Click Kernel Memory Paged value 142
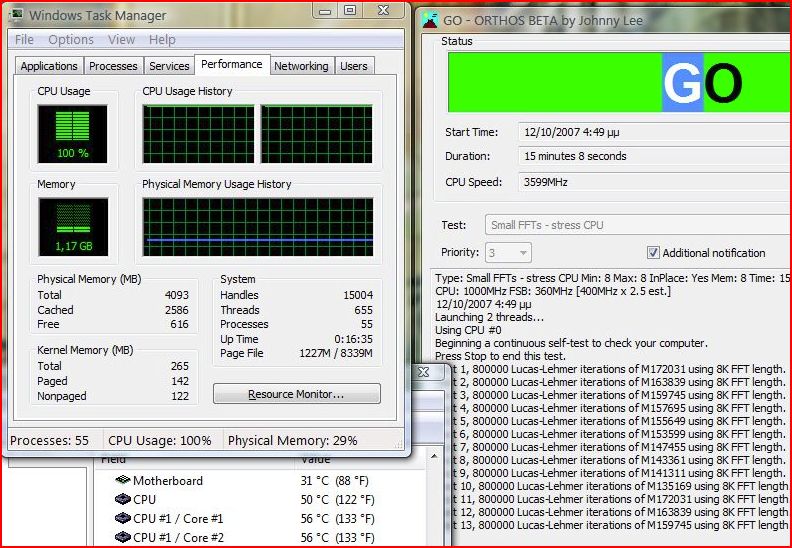This screenshot has height=548, width=792. (x=180, y=381)
